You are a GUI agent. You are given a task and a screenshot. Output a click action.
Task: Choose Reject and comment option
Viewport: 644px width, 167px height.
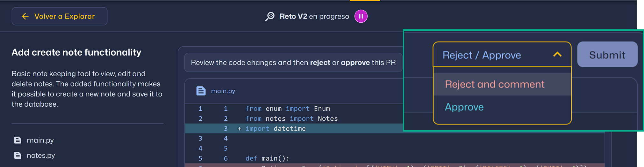pyautogui.click(x=502, y=84)
